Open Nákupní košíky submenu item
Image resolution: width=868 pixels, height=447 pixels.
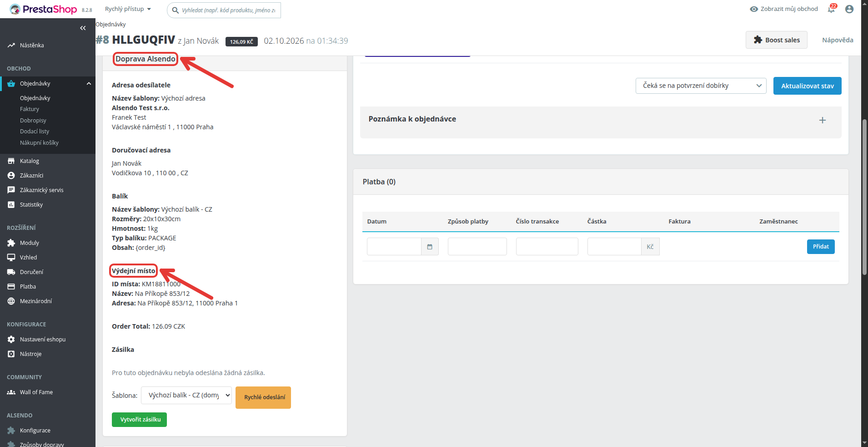(x=39, y=143)
